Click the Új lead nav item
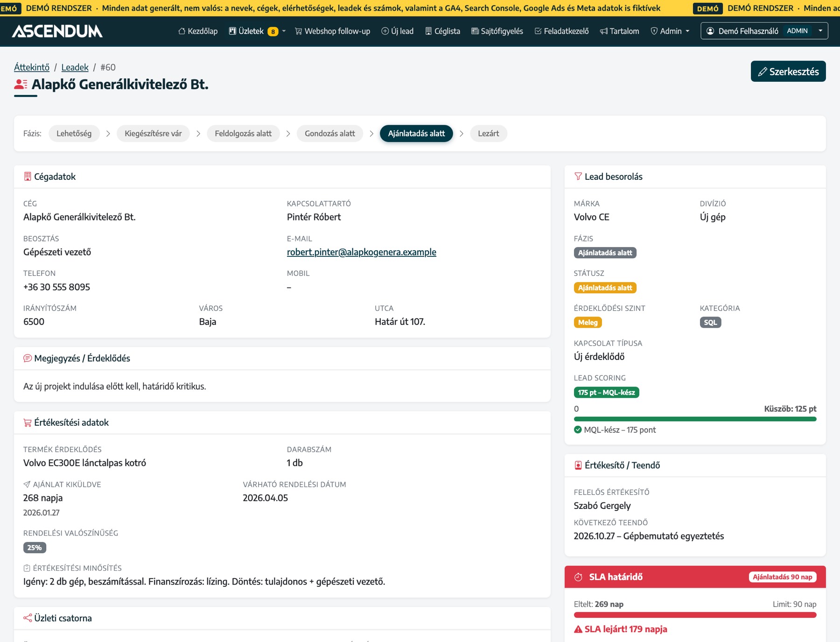Screen dimensions: 840x642 point(398,31)
